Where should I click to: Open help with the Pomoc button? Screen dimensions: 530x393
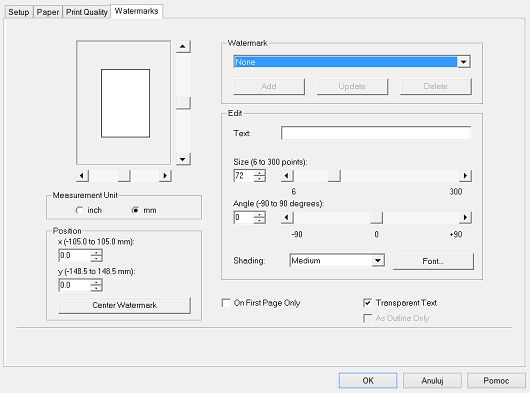click(x=496, y=380)
